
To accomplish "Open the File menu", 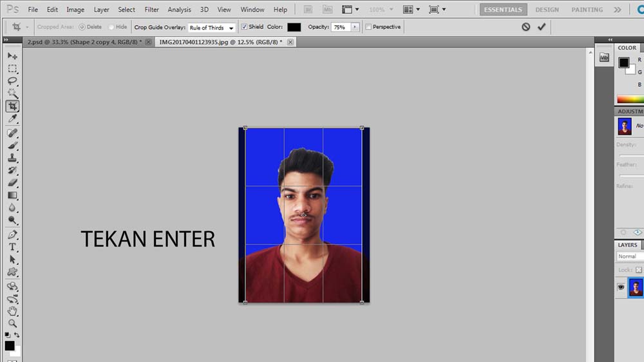I will 33,10.
